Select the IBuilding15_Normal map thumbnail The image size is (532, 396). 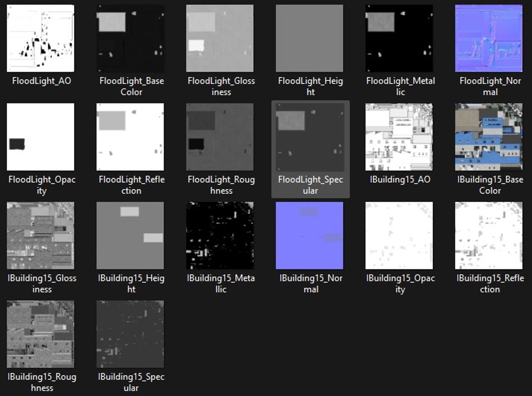309,235
